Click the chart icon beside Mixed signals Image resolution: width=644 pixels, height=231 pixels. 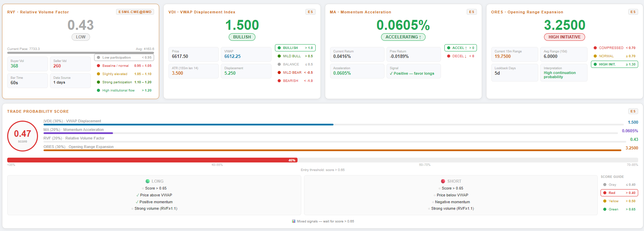click(x=293, y=221)
